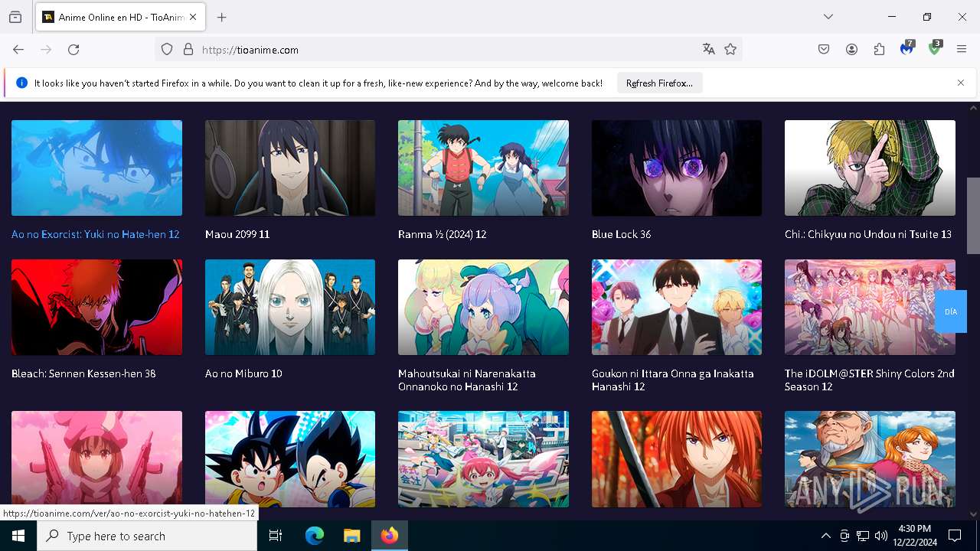Click the Ranma ½ episode thumbnail
This screenshot has width=980, height=551.
(483, 168)
